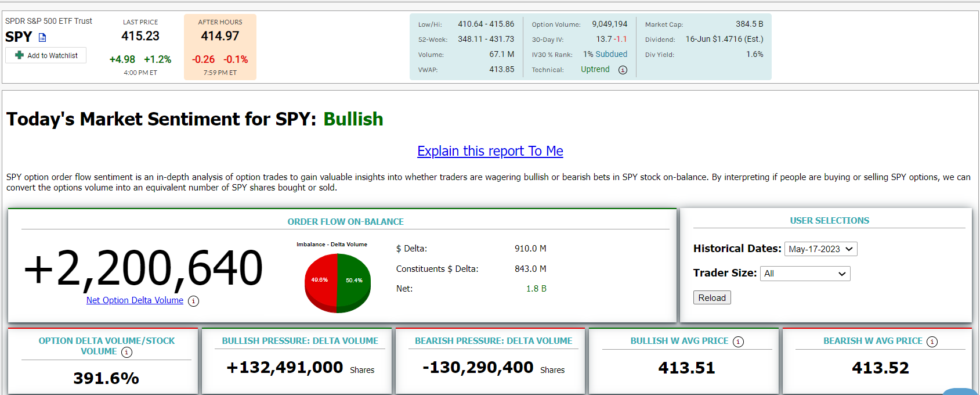Open the Historical Dates dropdown
The width and height of the screenshot is (980, 395).
tap(820, 249)
